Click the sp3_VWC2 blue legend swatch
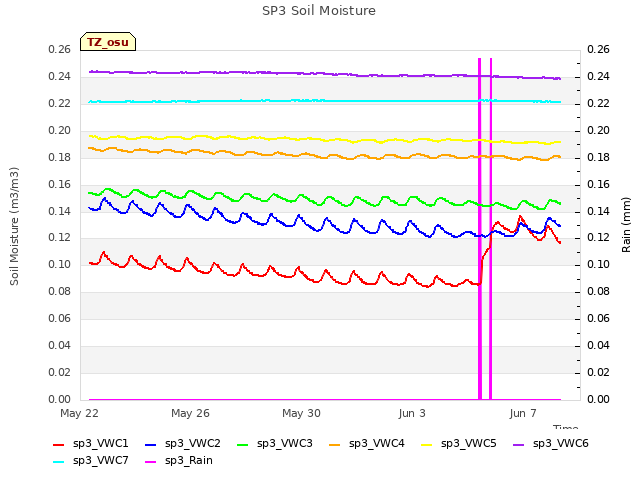The height and width of the screenshot is (480, 640). [x=151, y=444]
